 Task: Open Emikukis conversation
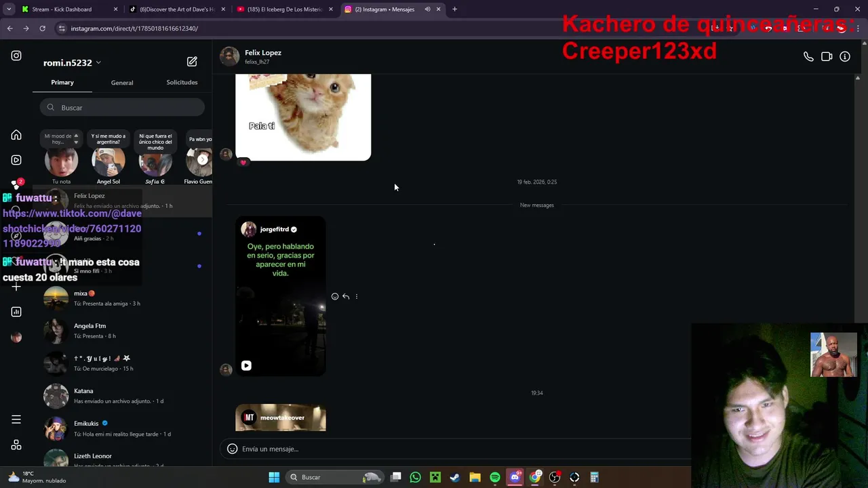122,428
